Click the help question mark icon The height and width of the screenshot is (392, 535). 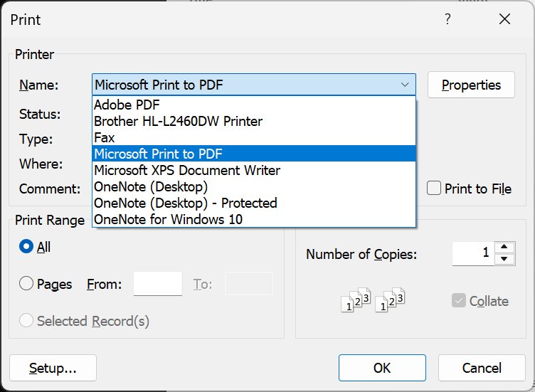tap(447, 19)
